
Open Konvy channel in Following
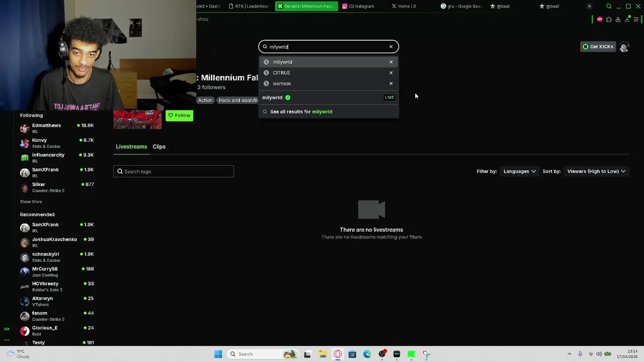click(x=57, y=143)
